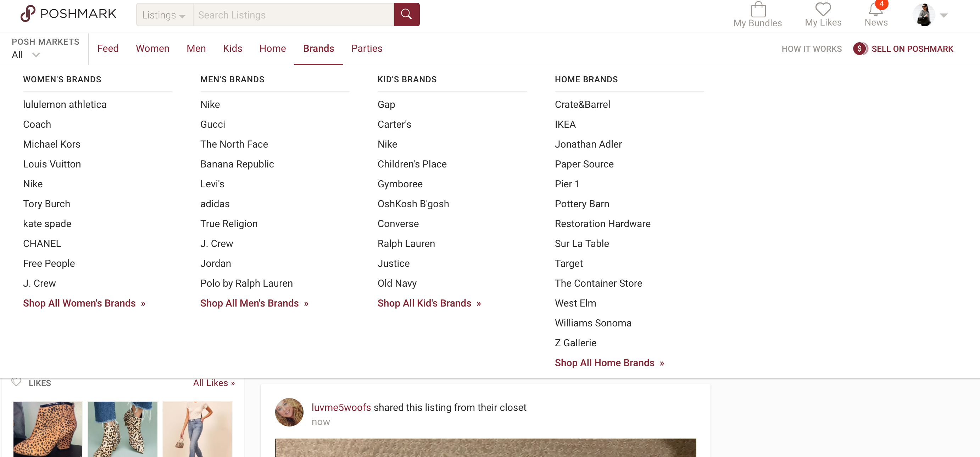The image size is (980, 457).
Task: Select IKEA home brand
Action: (x=565, y=124)
